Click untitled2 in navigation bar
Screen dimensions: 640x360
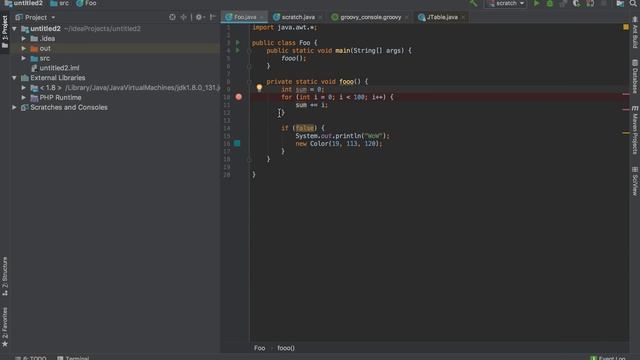[x=23, y=3]
